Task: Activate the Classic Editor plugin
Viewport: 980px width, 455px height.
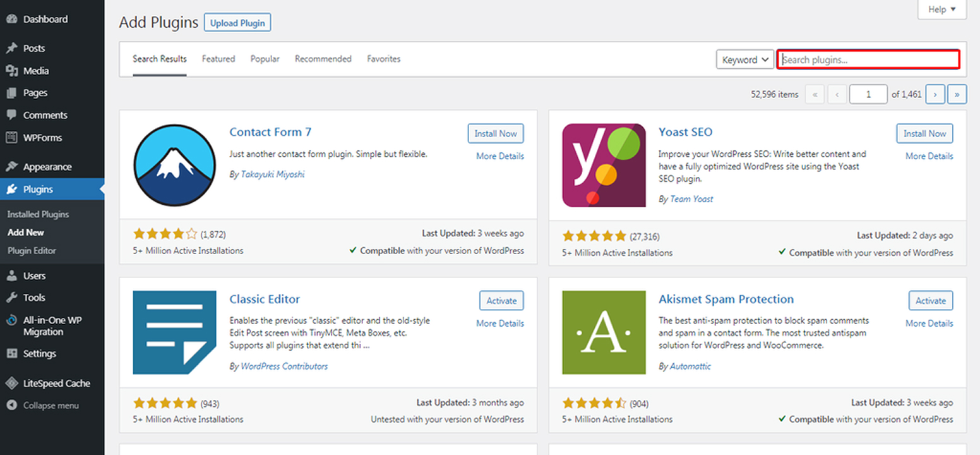Action: click(x=501, y=300)
